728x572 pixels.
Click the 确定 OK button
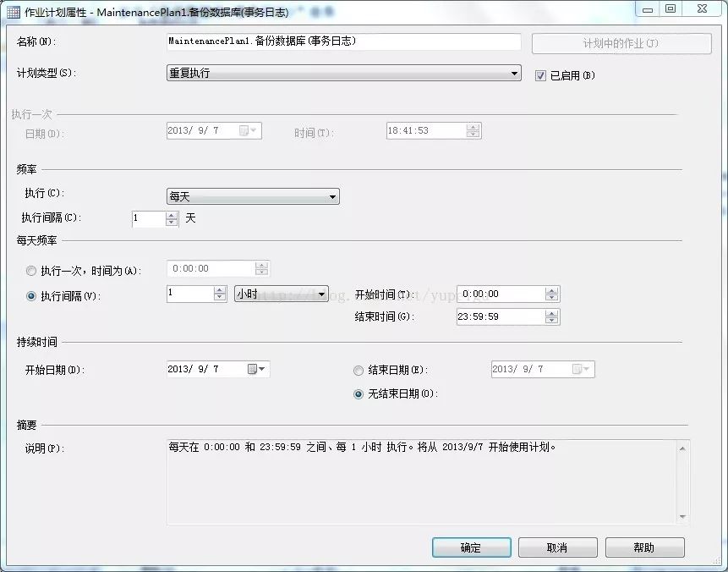(x=471, y=547)
